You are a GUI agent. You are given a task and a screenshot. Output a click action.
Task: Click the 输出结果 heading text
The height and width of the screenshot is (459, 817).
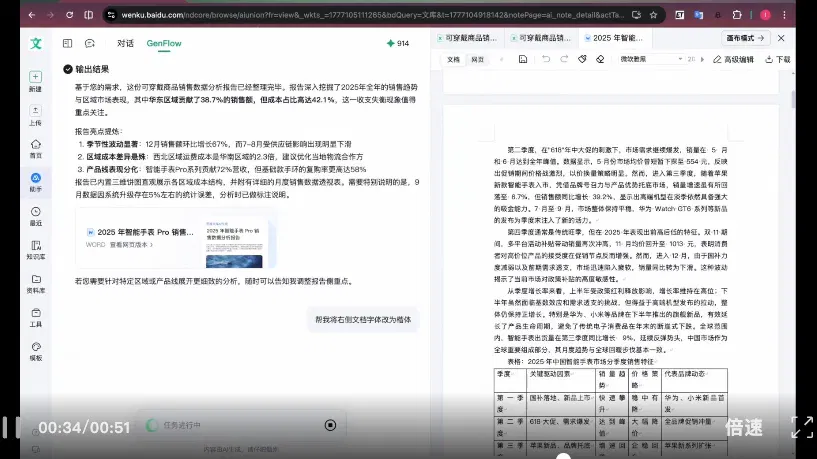[x=92, y=69]
